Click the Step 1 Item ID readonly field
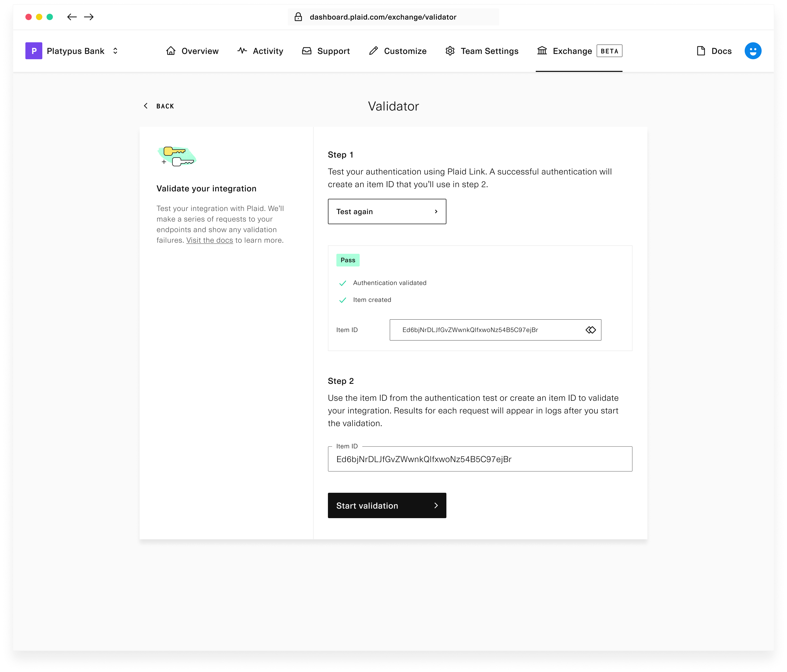The image size is (787, 672). point(495,330)
